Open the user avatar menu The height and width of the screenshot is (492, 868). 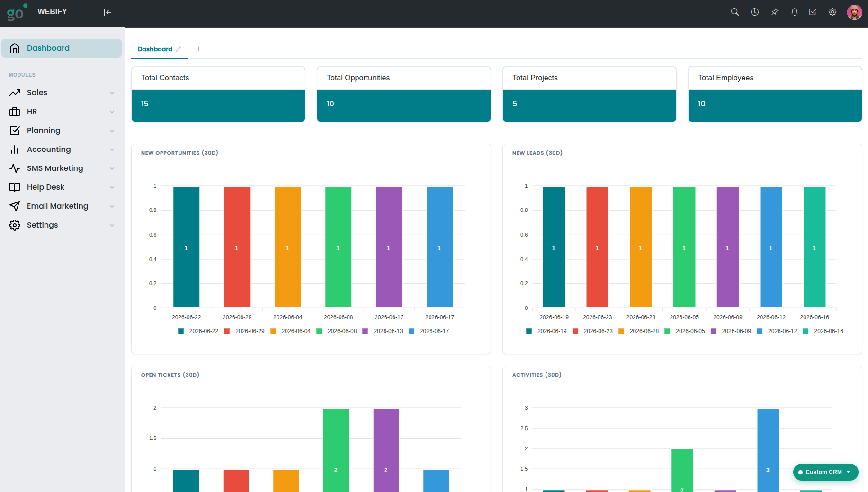click(x=854, y=12)
